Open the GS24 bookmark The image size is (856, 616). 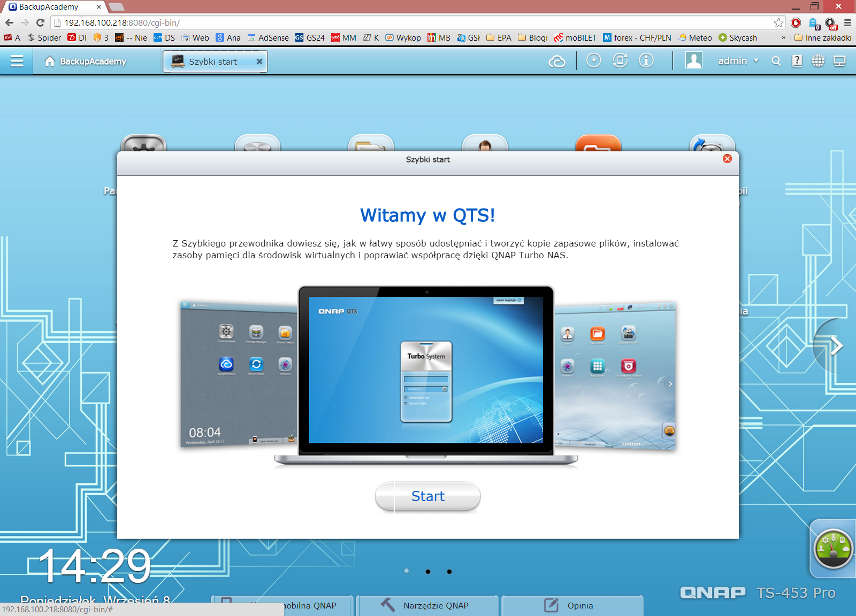pos(310,37)
